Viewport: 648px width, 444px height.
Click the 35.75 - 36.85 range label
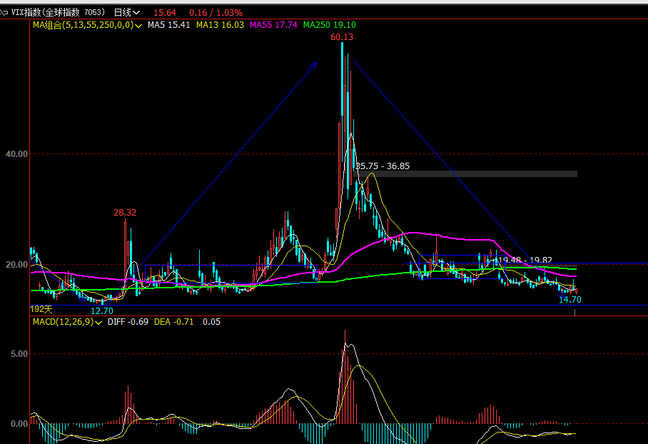(383, 166)
